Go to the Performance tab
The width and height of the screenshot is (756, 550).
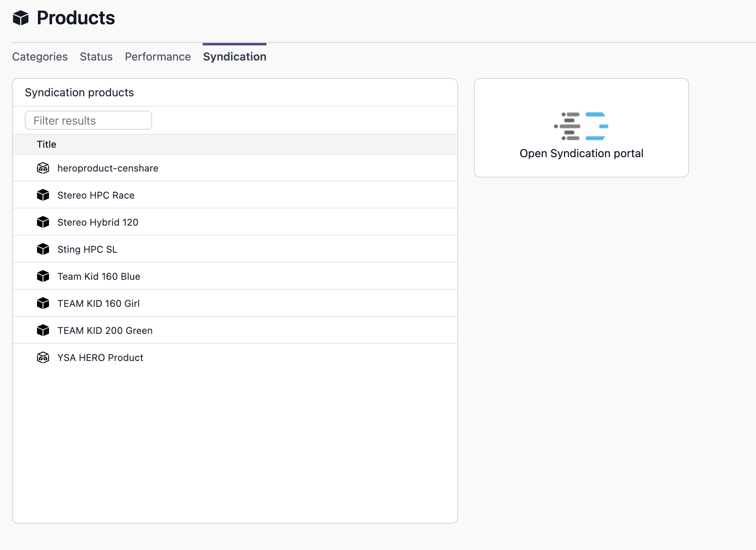(158, 57)
